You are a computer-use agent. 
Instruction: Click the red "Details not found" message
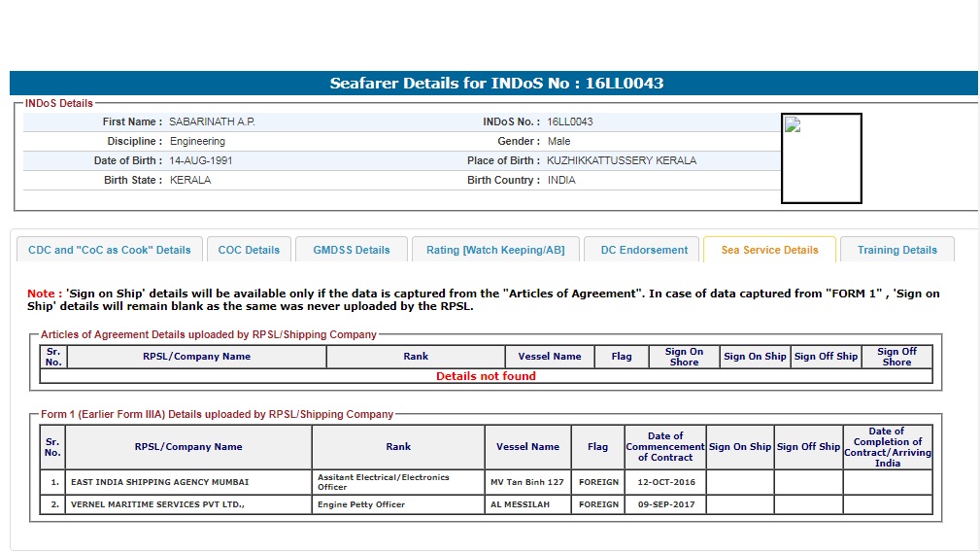(x=486, y=376)
